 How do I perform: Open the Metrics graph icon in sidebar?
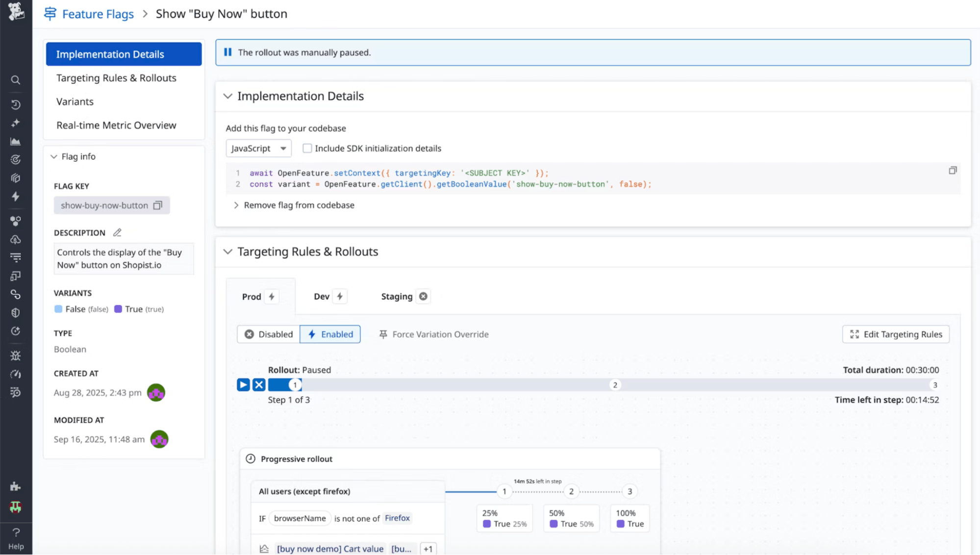tap(16, 141)
